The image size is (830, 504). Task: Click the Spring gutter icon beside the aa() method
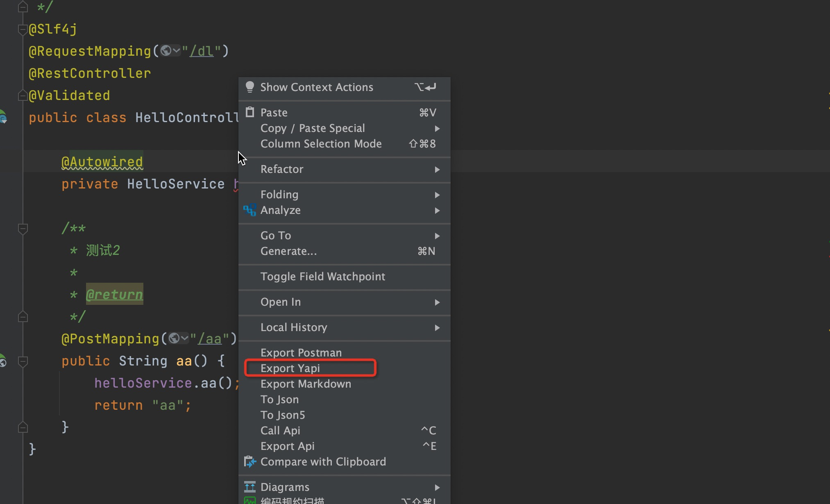point(3,361)
